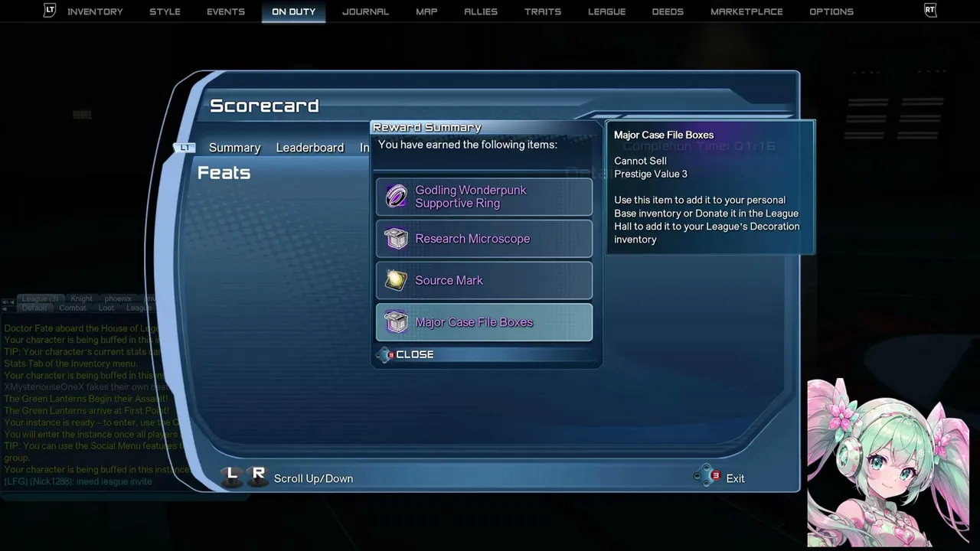The width and height of the screenshot is (980, 551).
Task: Click the L1 icon beside Summary
Action: click(x=185, y=148)
